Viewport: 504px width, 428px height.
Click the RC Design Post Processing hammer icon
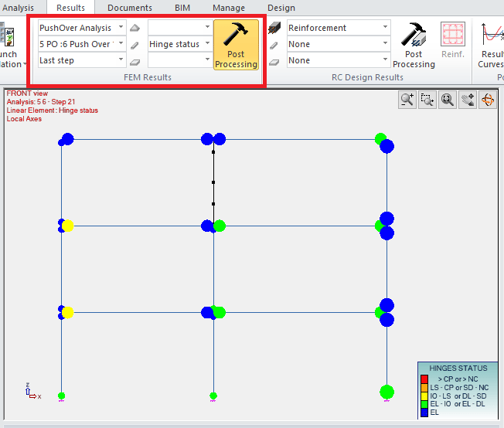(x=414, y=45)
